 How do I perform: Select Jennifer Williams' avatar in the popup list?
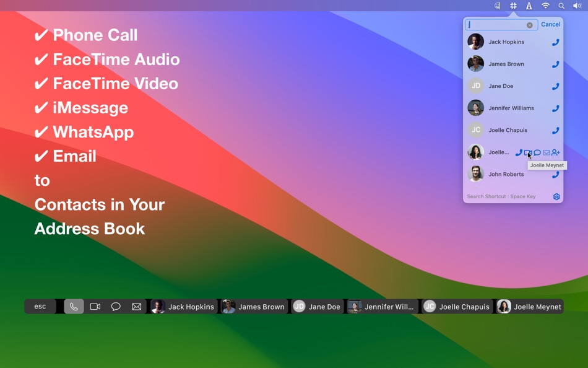(x=475, y=108)
